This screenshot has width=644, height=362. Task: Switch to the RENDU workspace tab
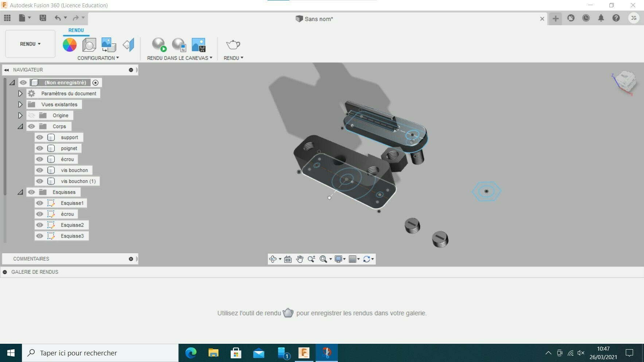76,30
